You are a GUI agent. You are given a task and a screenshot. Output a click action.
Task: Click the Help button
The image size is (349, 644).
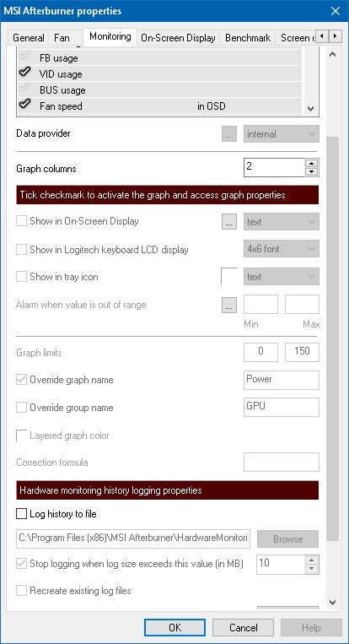pyautogui.click(x=311, y=628)
